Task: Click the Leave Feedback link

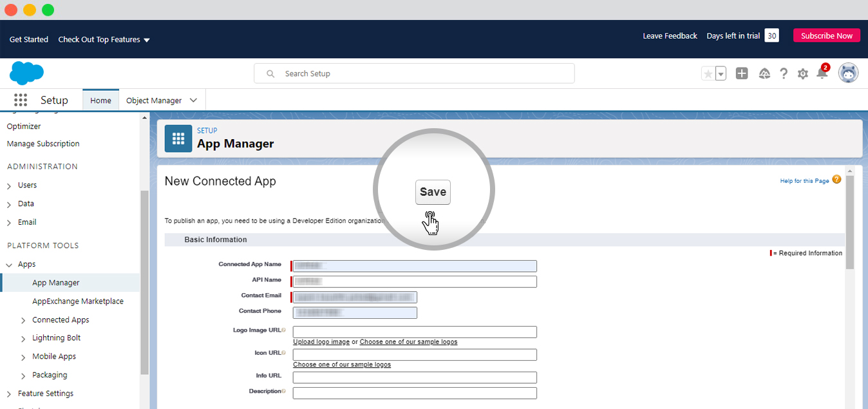Action: coord(670,36)
